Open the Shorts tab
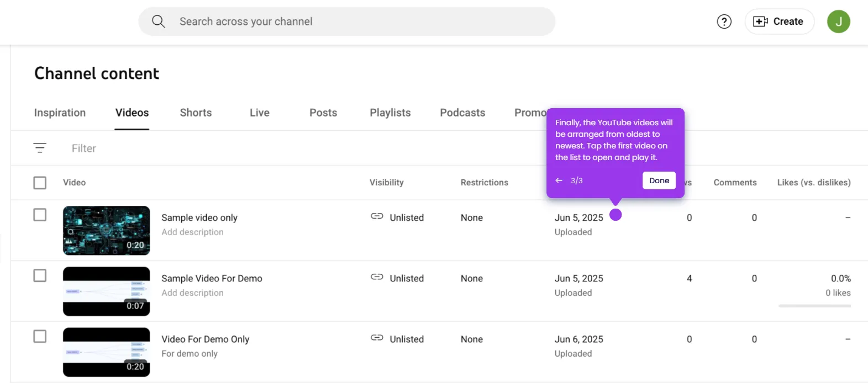 196,113
